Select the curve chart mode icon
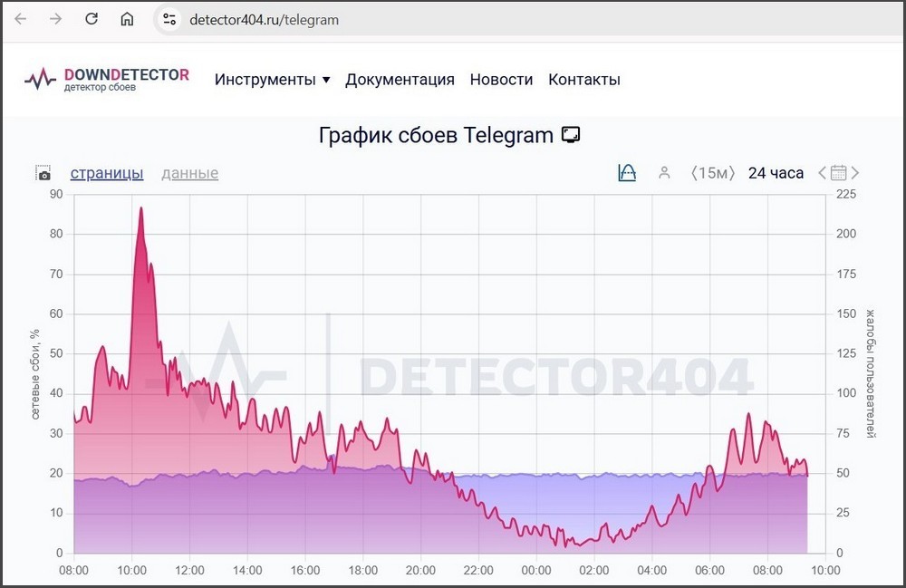Viewport: 906px width, 588px height. (628, 171)
